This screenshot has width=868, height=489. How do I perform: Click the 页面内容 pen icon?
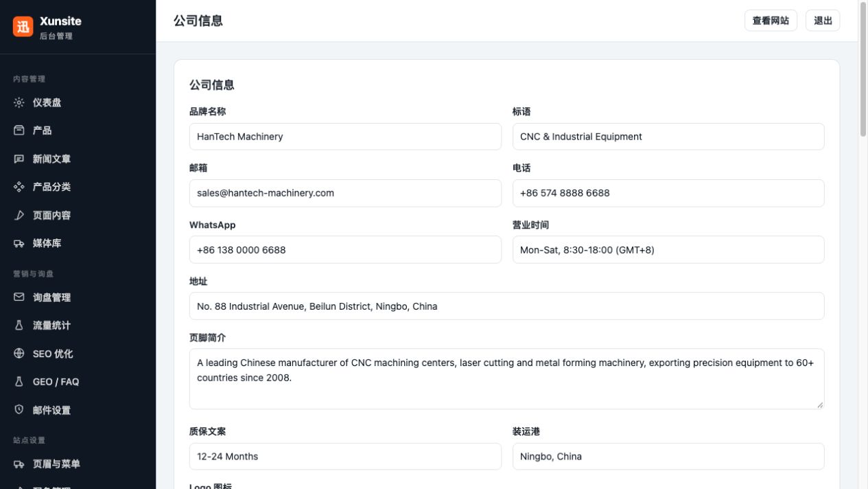[19, 215]
